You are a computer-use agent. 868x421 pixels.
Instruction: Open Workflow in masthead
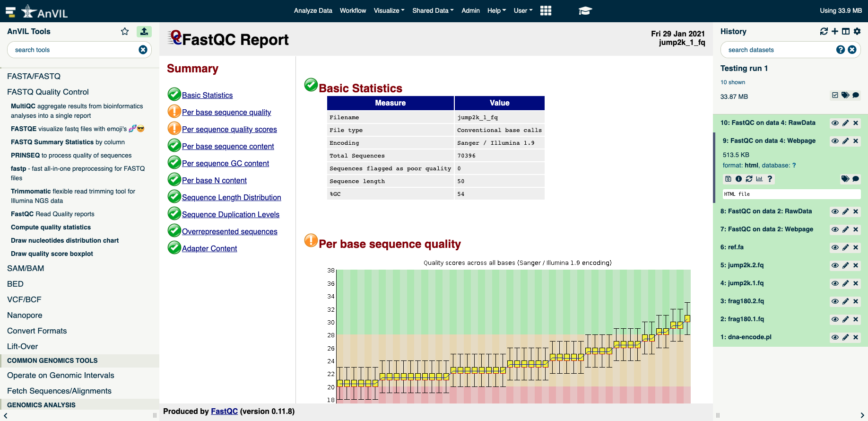tap(353, 10)
